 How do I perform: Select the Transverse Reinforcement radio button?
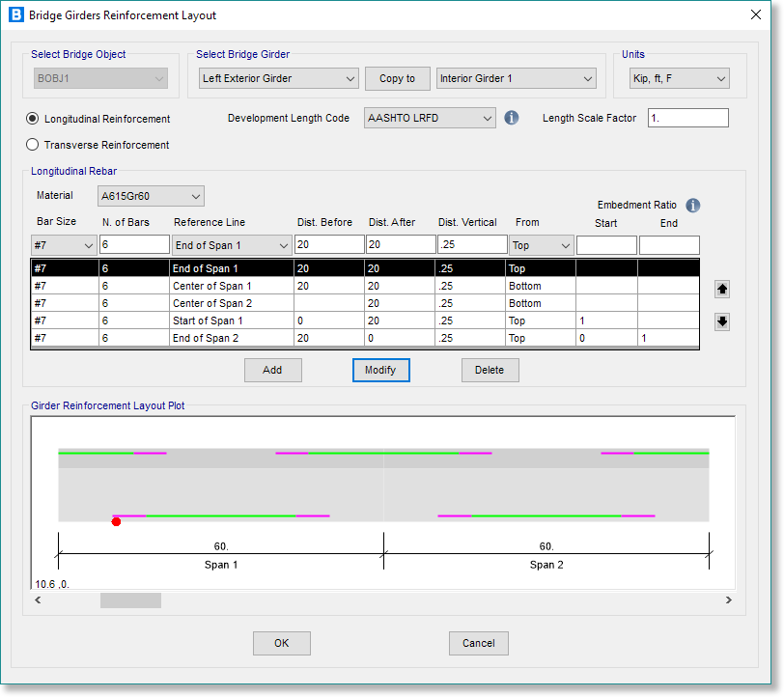33,145
